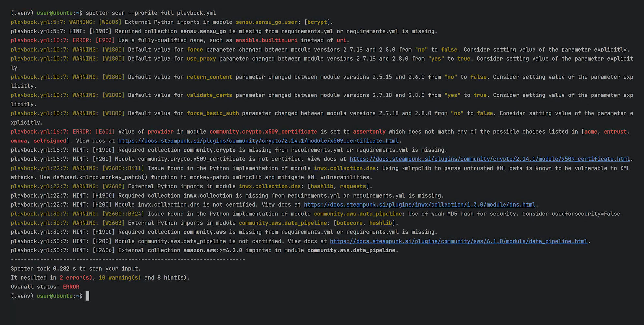
Task: Click the force_basic_auth parameter name
Action: (x=212, y=113)
